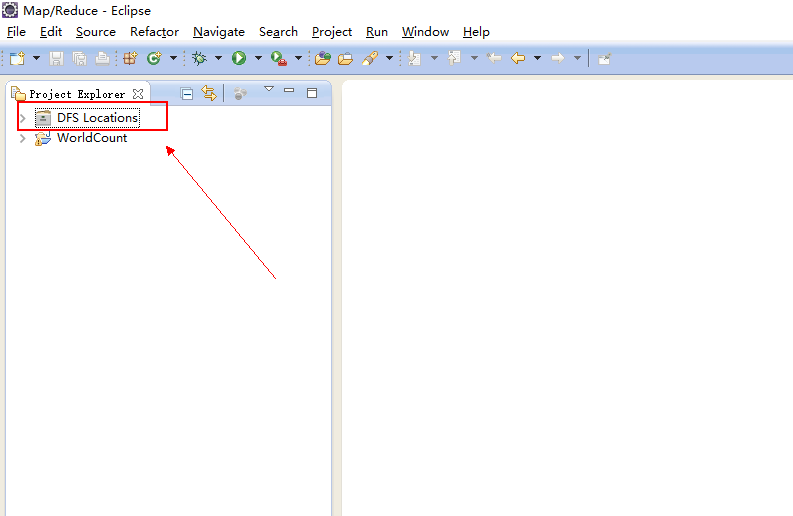Open the Source menu
The width and height of the screenshot is (793, 516).
pos(96,32)
